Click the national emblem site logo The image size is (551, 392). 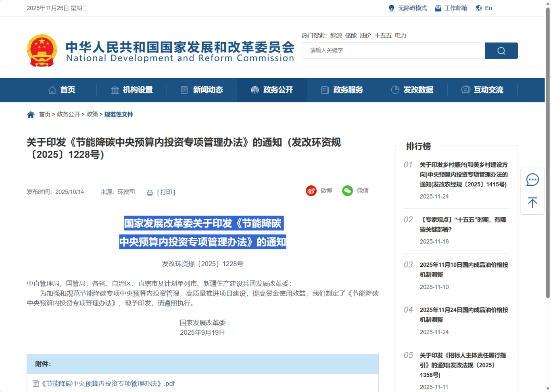42,50
